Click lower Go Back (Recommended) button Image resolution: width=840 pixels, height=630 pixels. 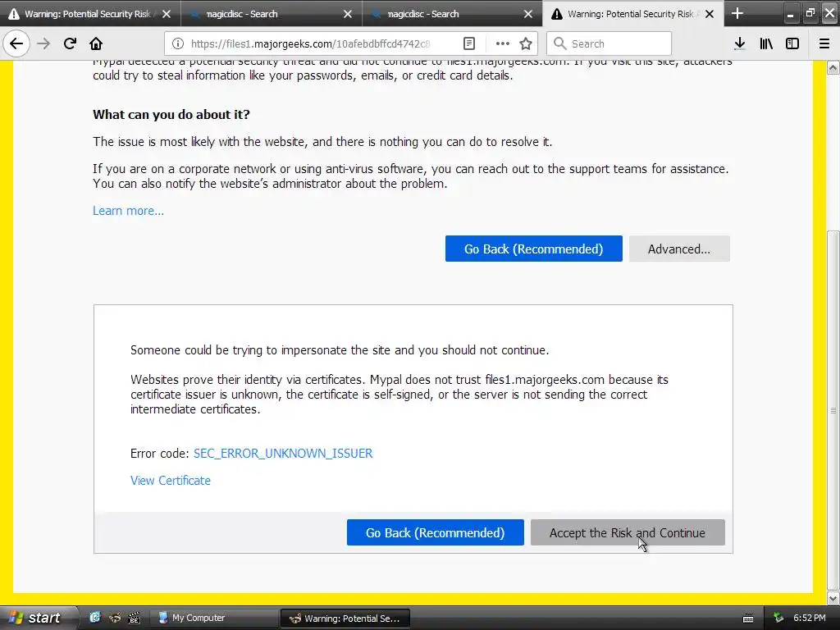(435, 532)
